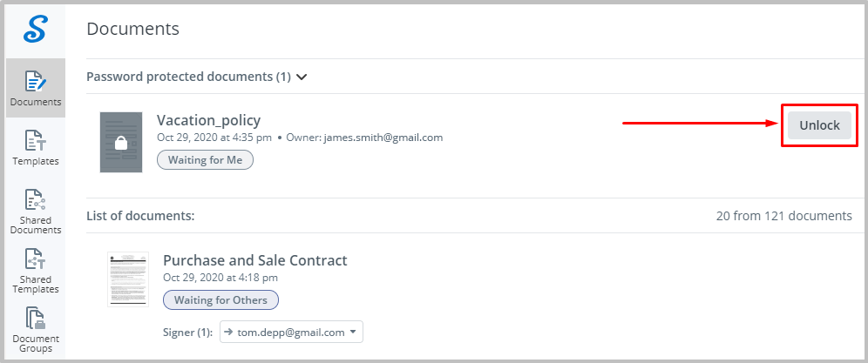Go to Shared Documents icon
The height and width of the screenshot is (363, 868).
coord(36,199)
